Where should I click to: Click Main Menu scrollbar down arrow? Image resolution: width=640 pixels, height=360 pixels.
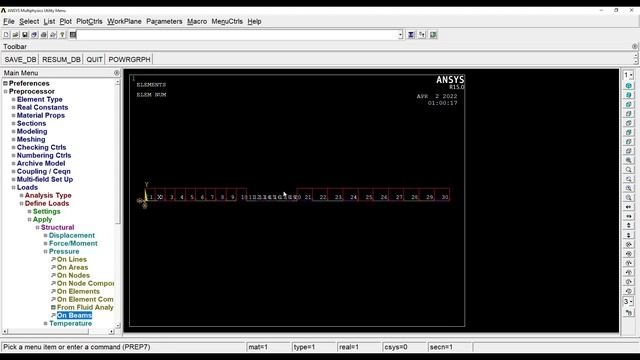118,326
